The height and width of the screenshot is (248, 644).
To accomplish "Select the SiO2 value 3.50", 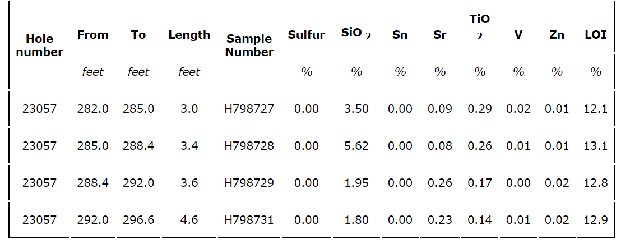I will pos(356,109).
